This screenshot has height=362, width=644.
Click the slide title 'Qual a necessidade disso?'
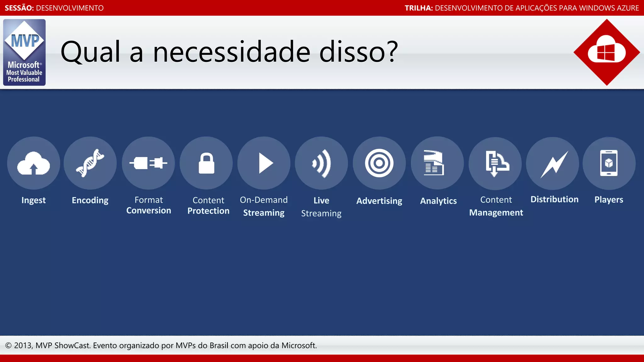click(x=229, y=52)
